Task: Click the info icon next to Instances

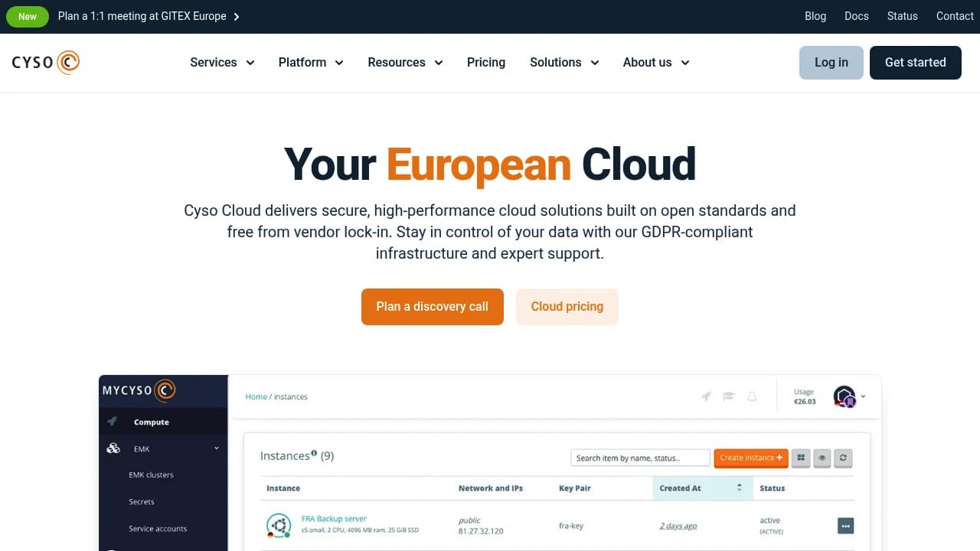Action: (314, 453)
